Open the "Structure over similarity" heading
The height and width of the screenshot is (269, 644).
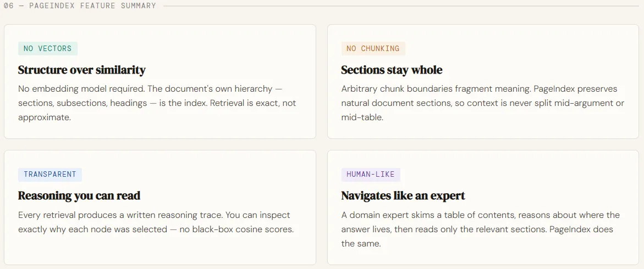point(82,70)
